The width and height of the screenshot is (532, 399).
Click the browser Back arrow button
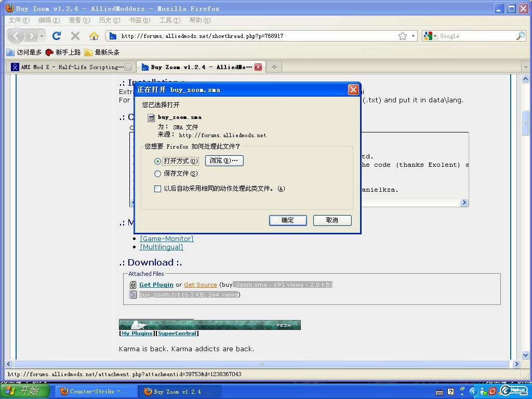(x=16, y=36)
